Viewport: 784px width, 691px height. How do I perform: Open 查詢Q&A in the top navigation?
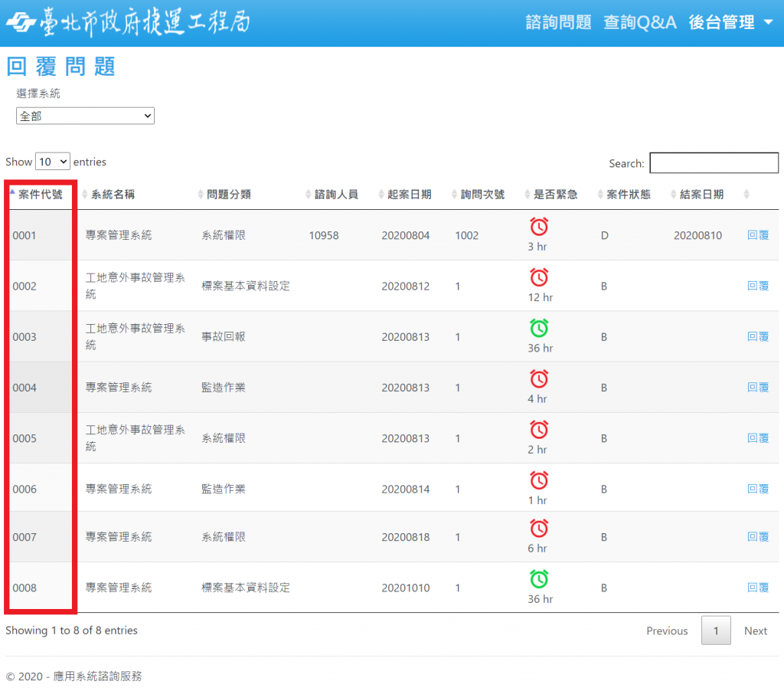pos(640,22)
